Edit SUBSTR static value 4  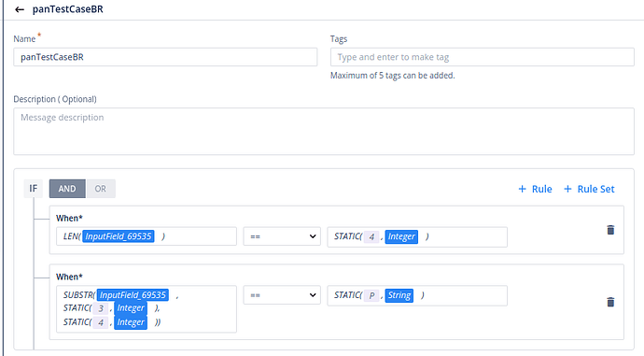[101, 322]
